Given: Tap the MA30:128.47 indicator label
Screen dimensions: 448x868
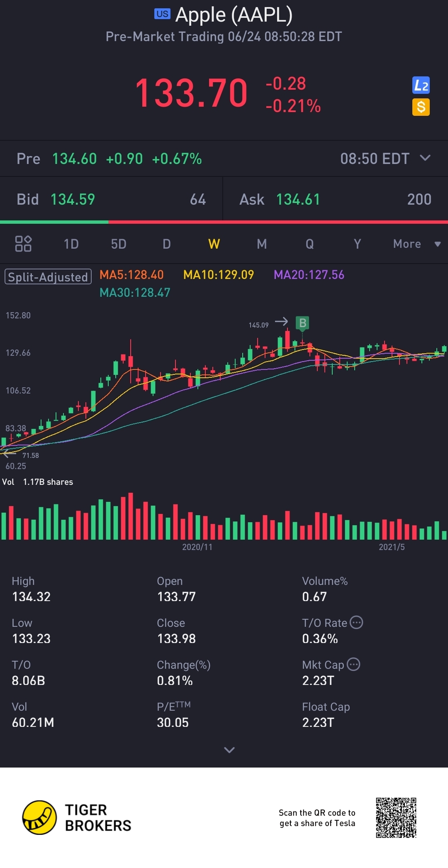Looking at the screenshot, I should click(135, 293).
